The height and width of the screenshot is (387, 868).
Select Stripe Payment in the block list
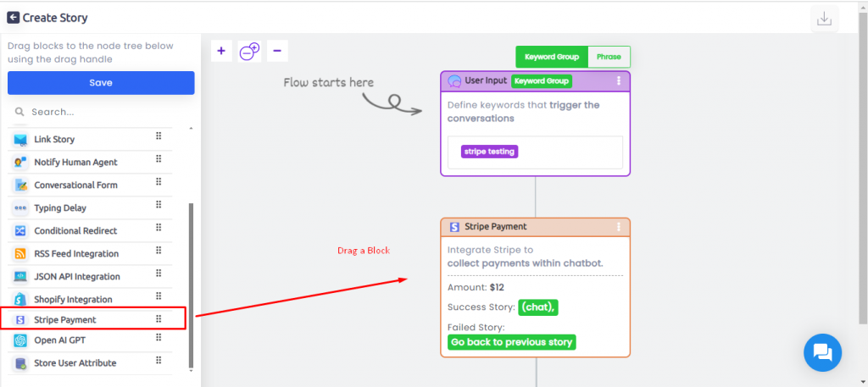(x=93, y=319)
